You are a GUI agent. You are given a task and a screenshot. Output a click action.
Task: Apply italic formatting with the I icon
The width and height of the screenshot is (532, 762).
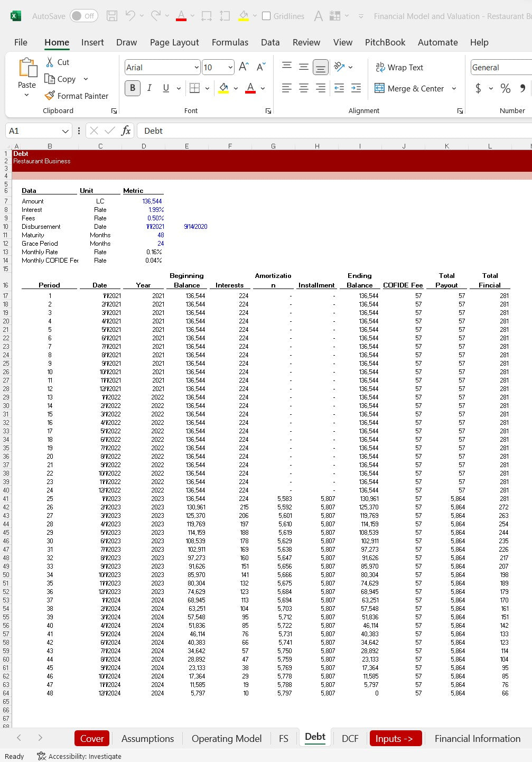[x=150, y=88]
